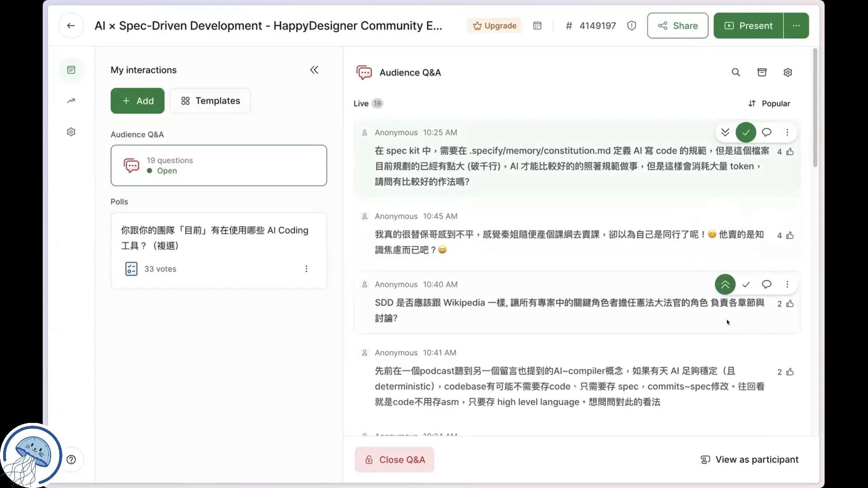
Task: Open poll three-dot options menu
Action: (x=306, y=269)
